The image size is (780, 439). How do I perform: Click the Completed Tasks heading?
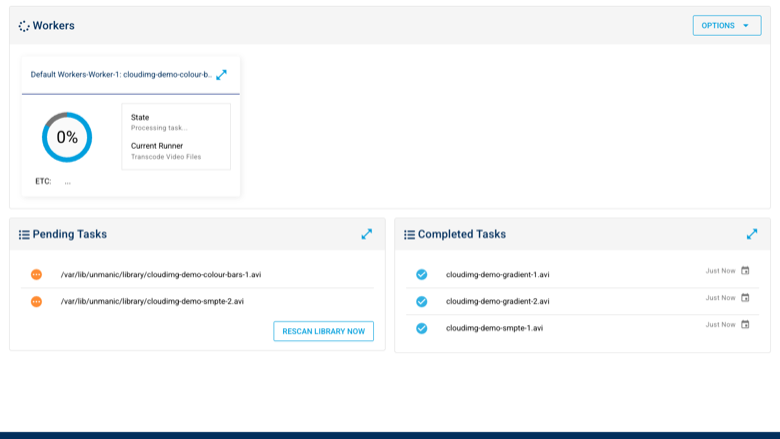(462, 234)
